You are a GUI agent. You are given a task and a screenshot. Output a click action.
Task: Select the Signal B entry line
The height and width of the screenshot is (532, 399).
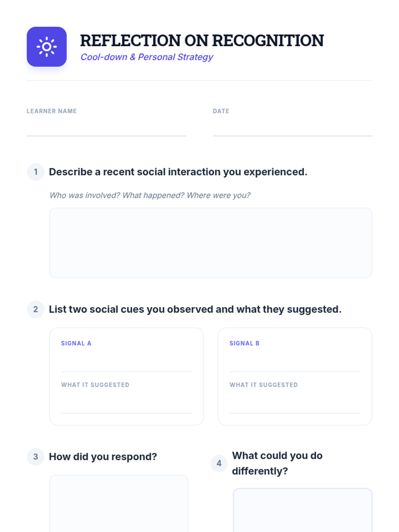point(295,362)
